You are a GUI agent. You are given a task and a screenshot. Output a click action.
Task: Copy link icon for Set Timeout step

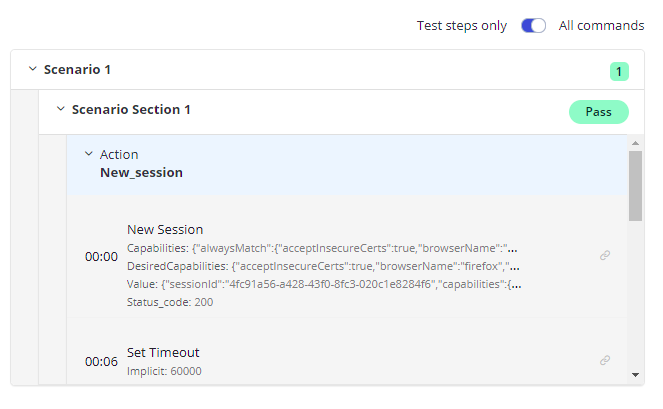click(605, 360)
